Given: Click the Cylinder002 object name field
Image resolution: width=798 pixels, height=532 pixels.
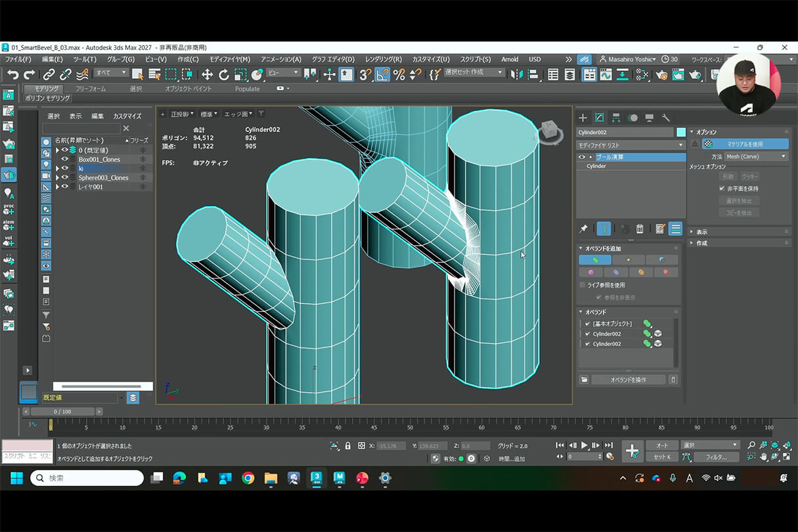Looking at the screenshot, I should (625, 132).
